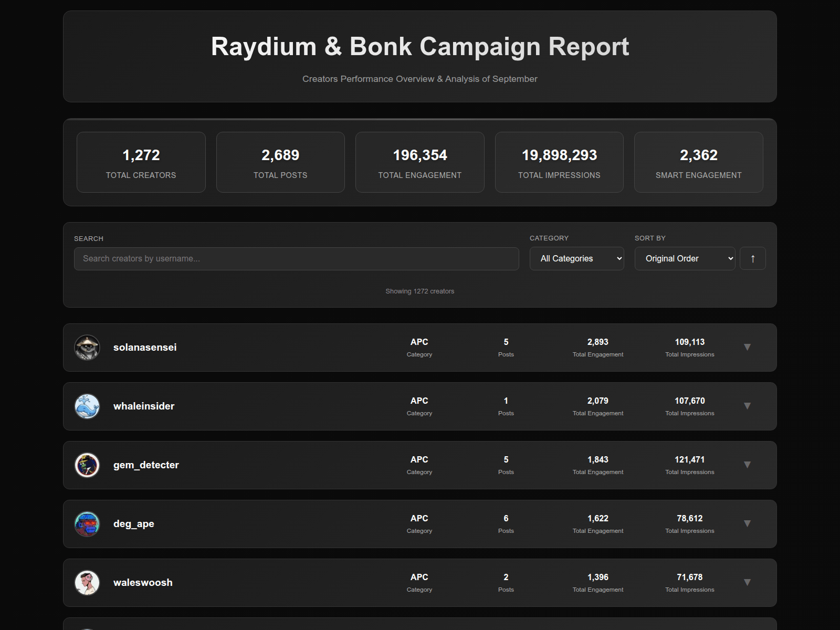Click the APC category in gem_detecter row
This screenshot has height=630, width=840.
click(x=419, y=459)
